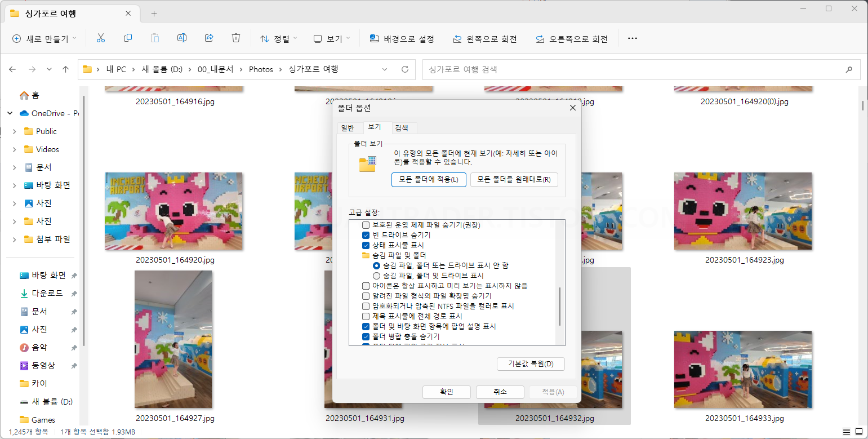This screenshot has width=868, height=439.
Task: Click 기본값 복원(D) button
Action: (531, 364)
